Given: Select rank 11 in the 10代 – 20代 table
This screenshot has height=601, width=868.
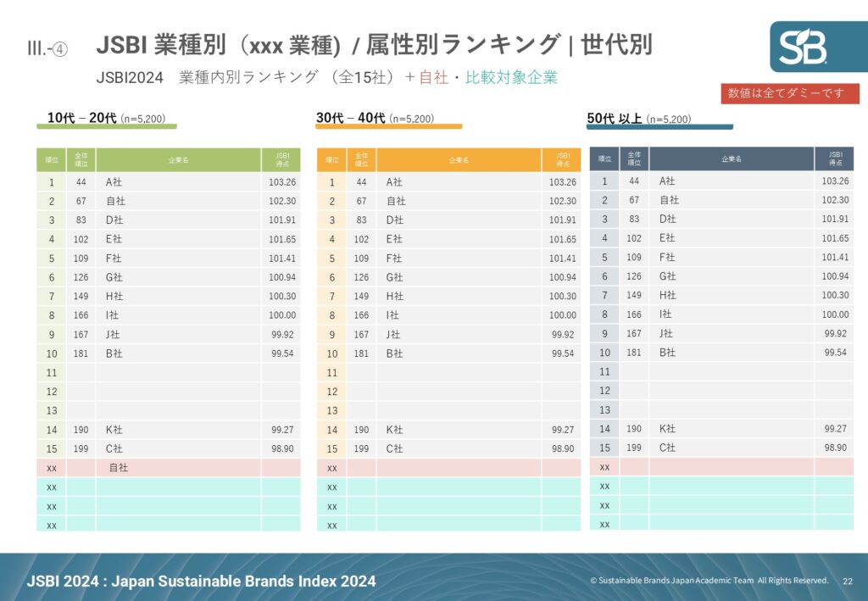Looking at the screenshot, I should [52, 372].
